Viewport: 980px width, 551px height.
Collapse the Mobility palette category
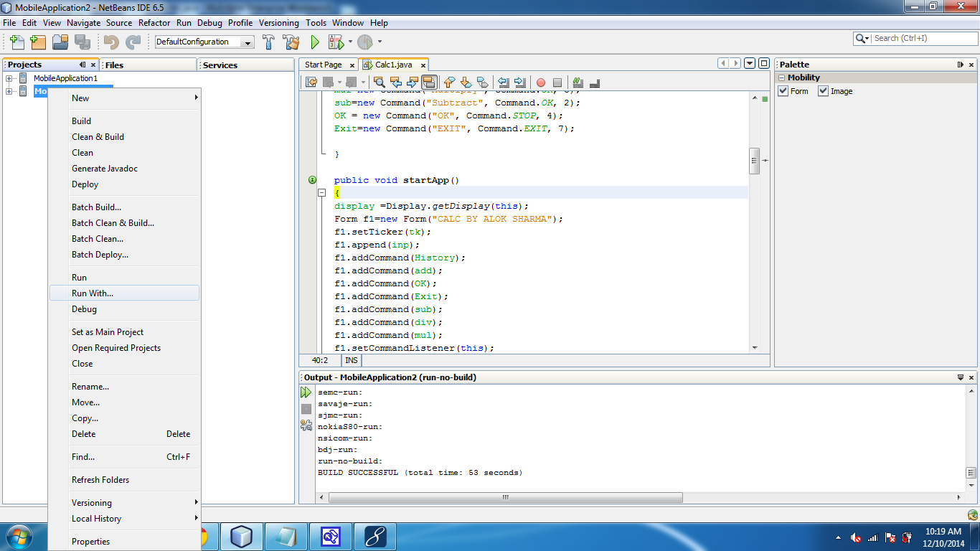click(781, 77)
